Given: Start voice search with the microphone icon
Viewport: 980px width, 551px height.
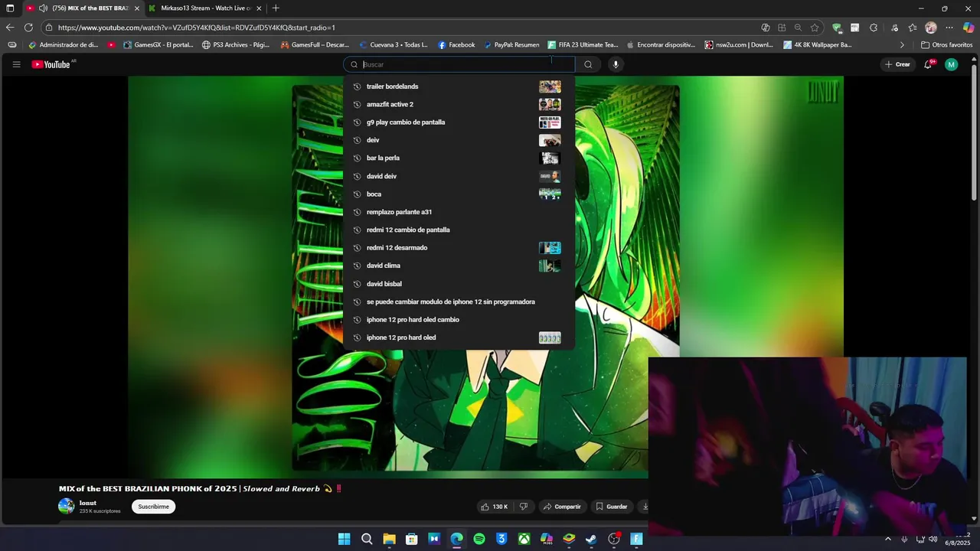Looking at the screenshot, I should click(x=616, y=64).
